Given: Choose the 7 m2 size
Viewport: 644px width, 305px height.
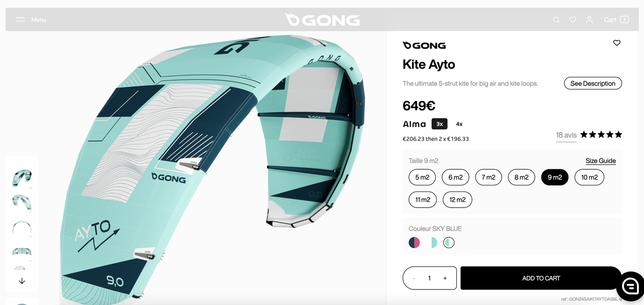Looking at the screenshot, I should (x=488, y=177).
